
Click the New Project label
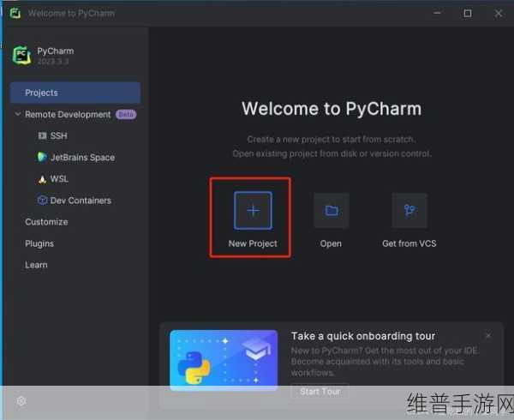pyautogui.click(x=253, y=243)
